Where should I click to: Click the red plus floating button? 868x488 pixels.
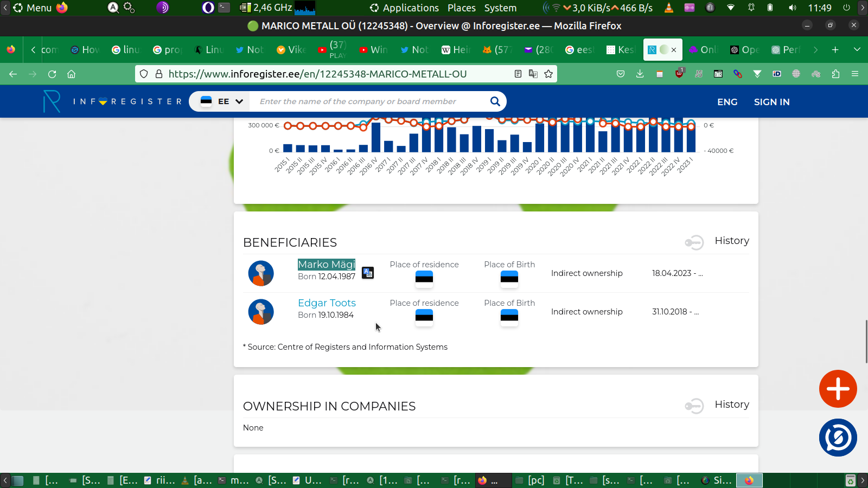[838, 389]
